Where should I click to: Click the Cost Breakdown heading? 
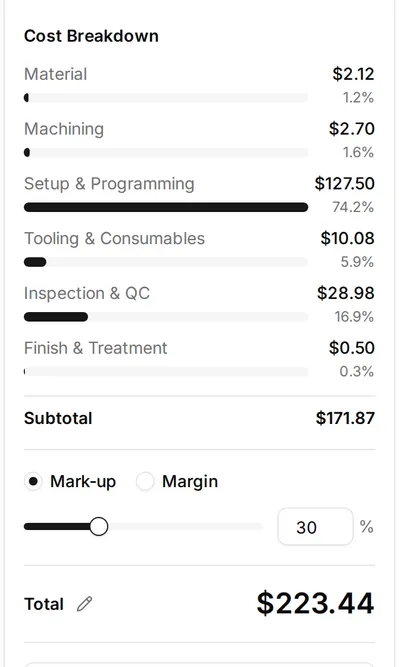coord(91,36)
